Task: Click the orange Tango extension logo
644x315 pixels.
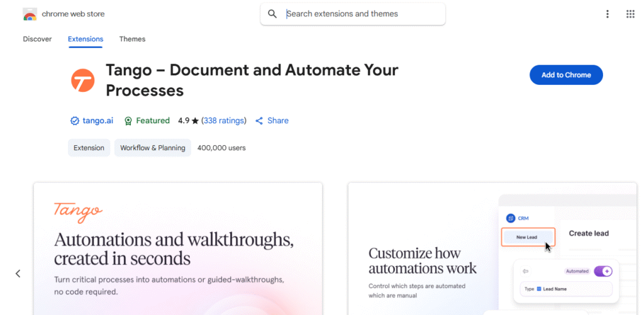Action: [x=83, y=80]
